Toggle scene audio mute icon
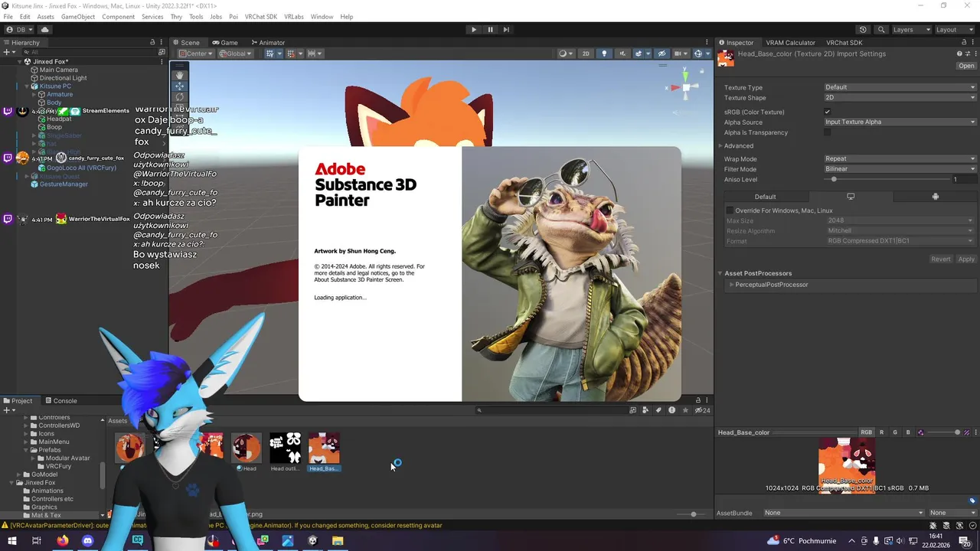 pyautogui.click(x=622, y=54)
